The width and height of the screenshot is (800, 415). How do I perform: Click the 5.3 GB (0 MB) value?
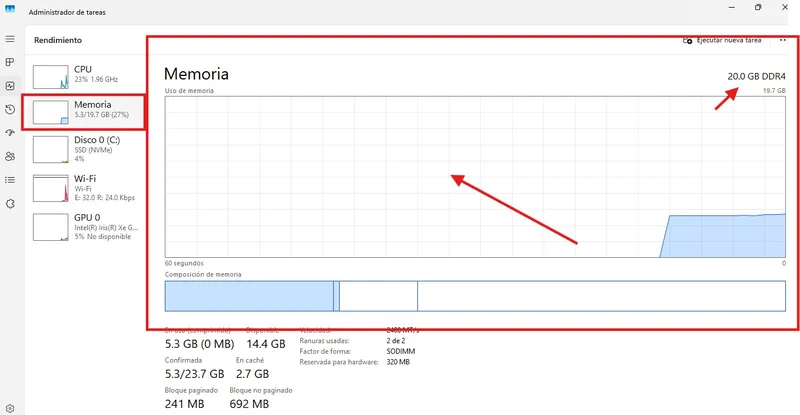[x=199, y=344]
